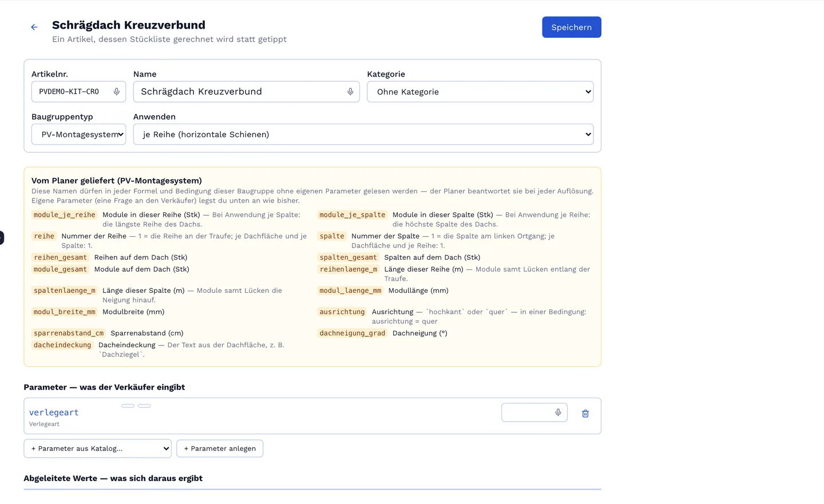This screenshot has width=824, height=504.
Task: Click the 'reihe' variable chip
Action: pos(44,236)
